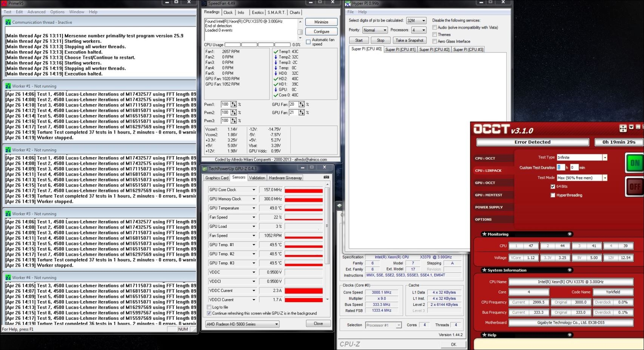Collapse the OCCT Monitoring section arrow

pyautogui.click(x=570, y=234)
